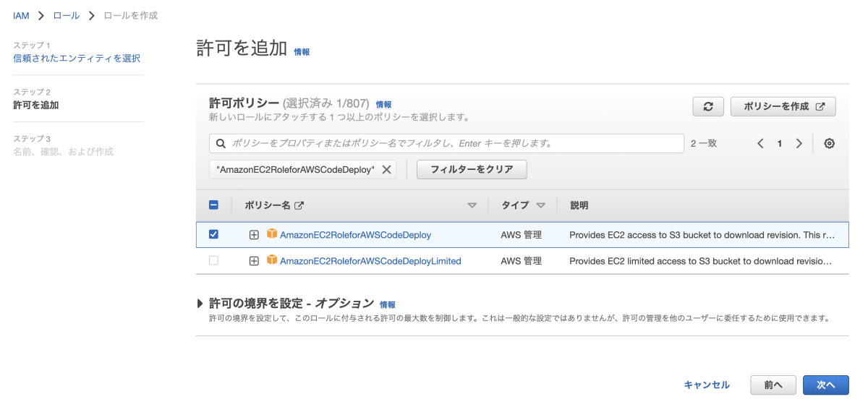The image size is (868, 407).
Task: Click the 次へ button
Action: tap(826, 385)
